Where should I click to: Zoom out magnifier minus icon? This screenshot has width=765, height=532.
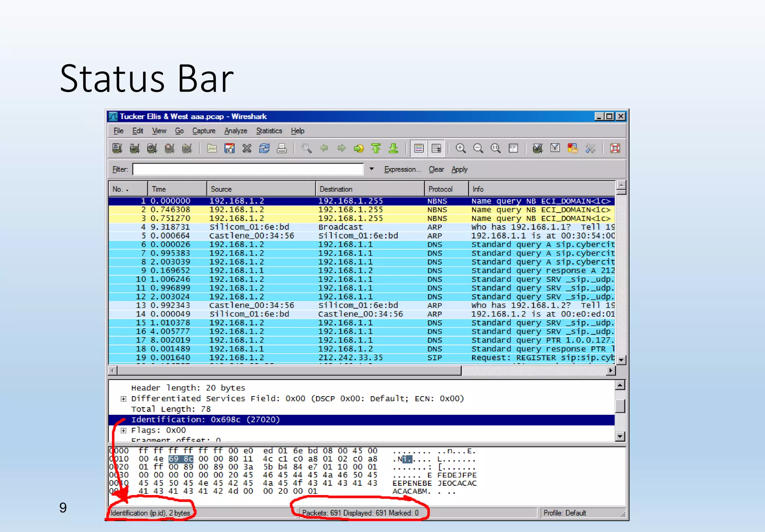(x=478, y=148)
